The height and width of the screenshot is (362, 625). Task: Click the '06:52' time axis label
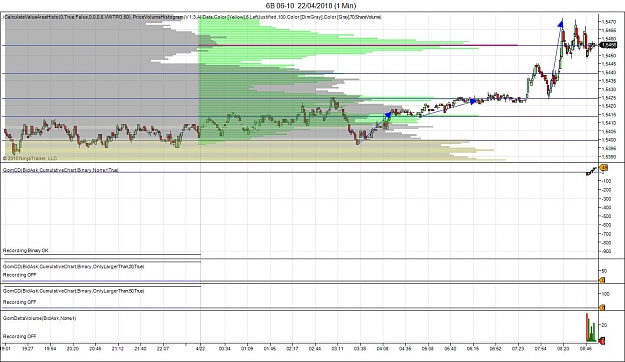pyautogui.click(x=495, y=348)
